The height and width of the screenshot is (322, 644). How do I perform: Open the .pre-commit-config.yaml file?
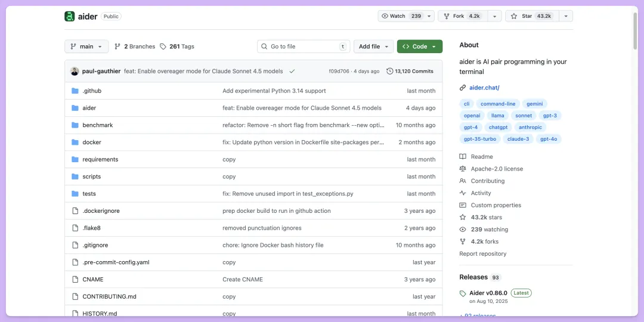click(116, 262)
